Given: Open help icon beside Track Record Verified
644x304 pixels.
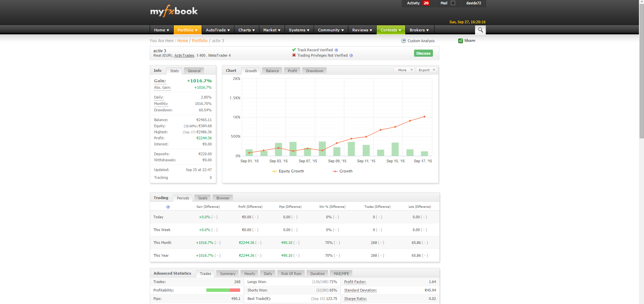Looking at the screenshot, I should coord(336,50).
